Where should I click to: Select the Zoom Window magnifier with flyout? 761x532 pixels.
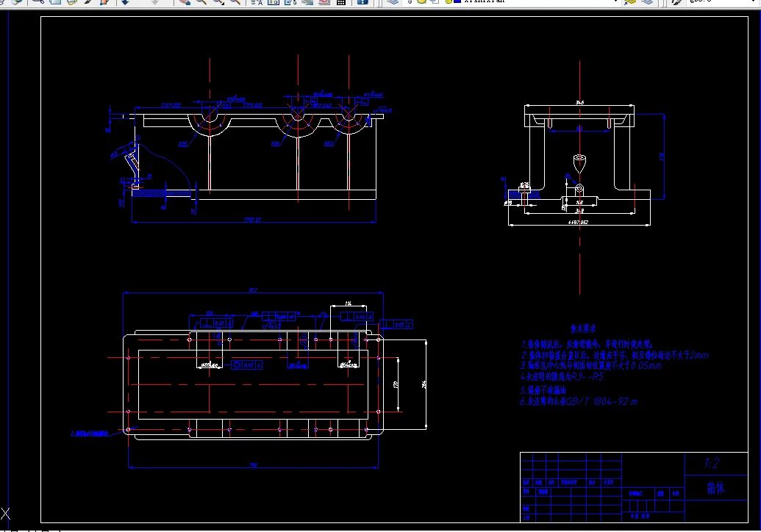[x=218, y=1]
